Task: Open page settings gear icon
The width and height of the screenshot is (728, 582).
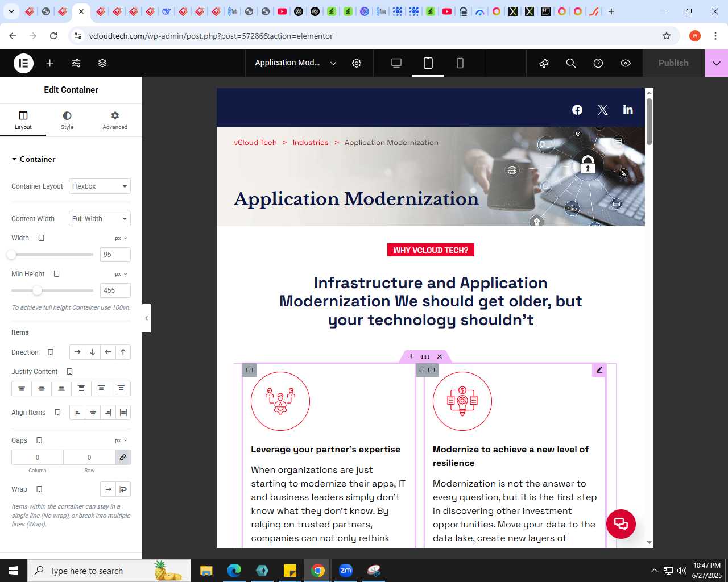Action: (357, 63)
